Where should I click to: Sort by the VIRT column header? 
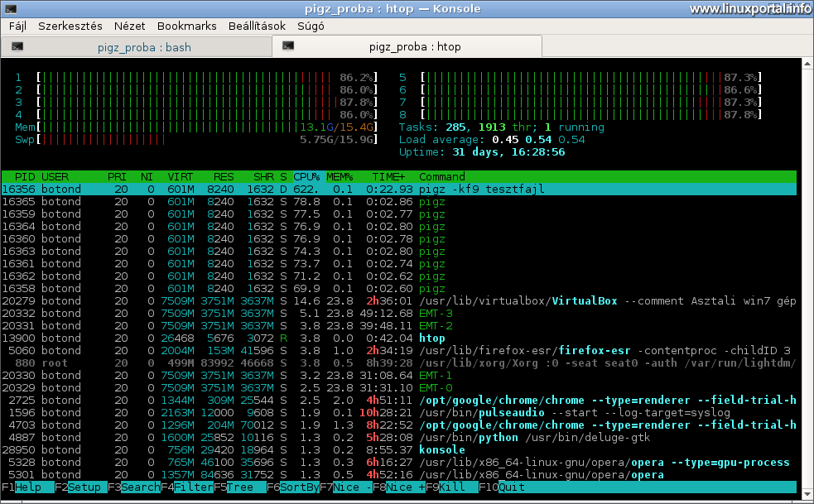pyautogui.click(x=181, y=177)
